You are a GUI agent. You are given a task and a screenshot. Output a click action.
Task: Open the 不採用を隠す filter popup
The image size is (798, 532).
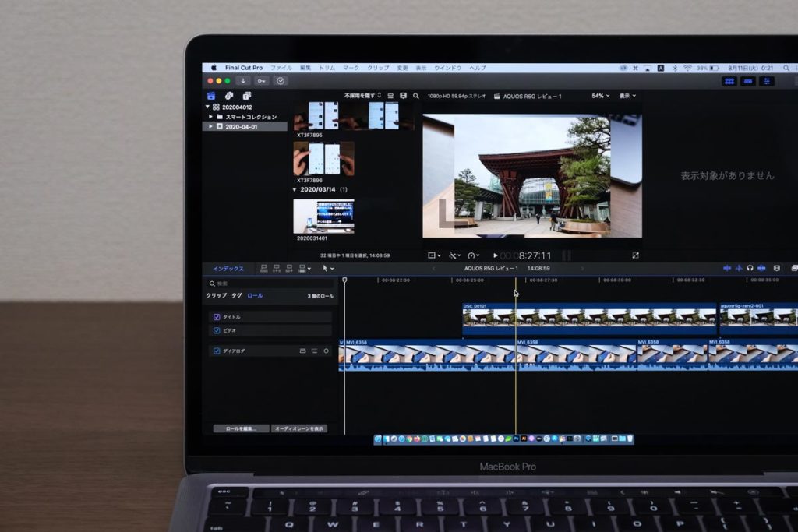tap(362, 96)
